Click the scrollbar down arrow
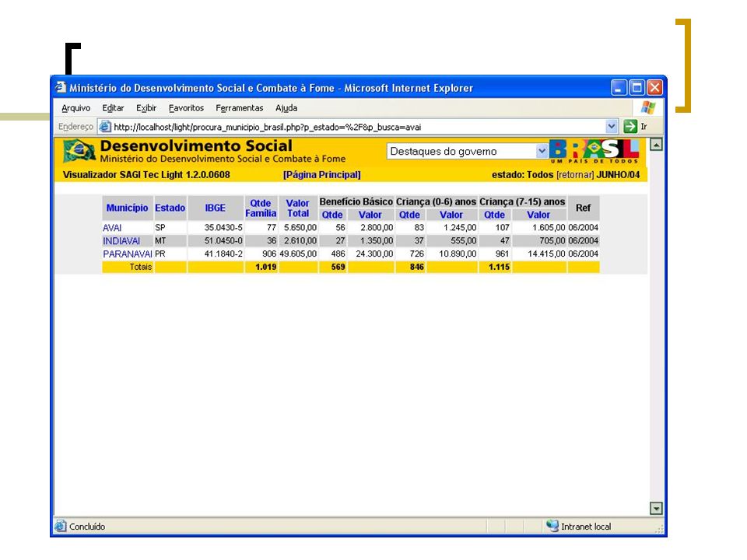This screenshot has width=747, height=560. (x=656, y=508)
